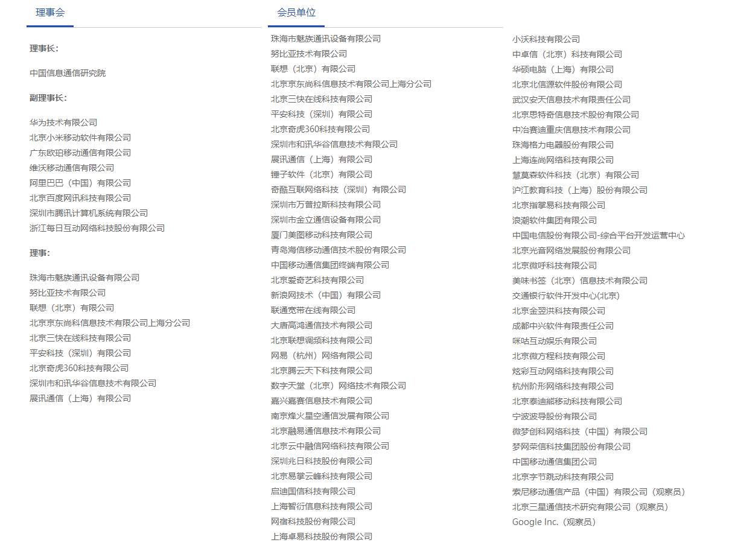
Task: Switch to the 理事会 tab
Action: (50, 13)
